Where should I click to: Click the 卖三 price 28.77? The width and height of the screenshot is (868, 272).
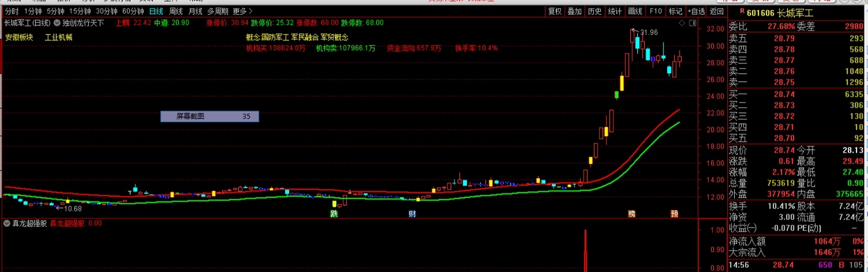(784, 60)
